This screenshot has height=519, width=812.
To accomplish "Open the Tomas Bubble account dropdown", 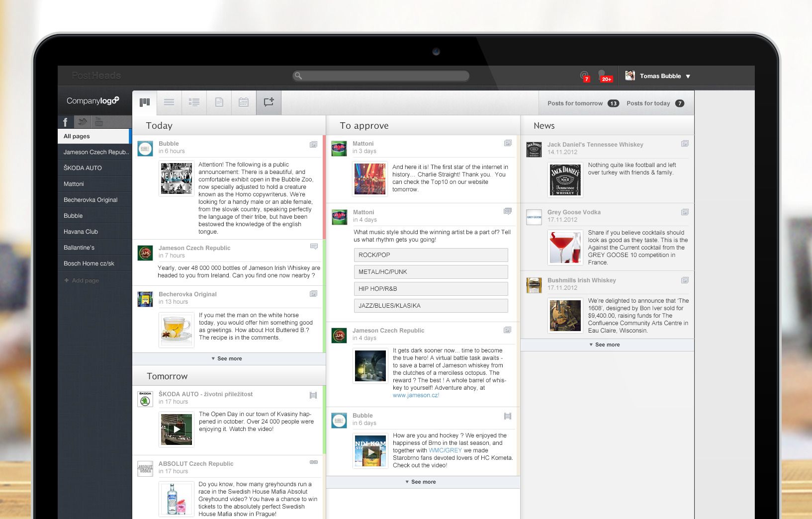I will (661, 76).
